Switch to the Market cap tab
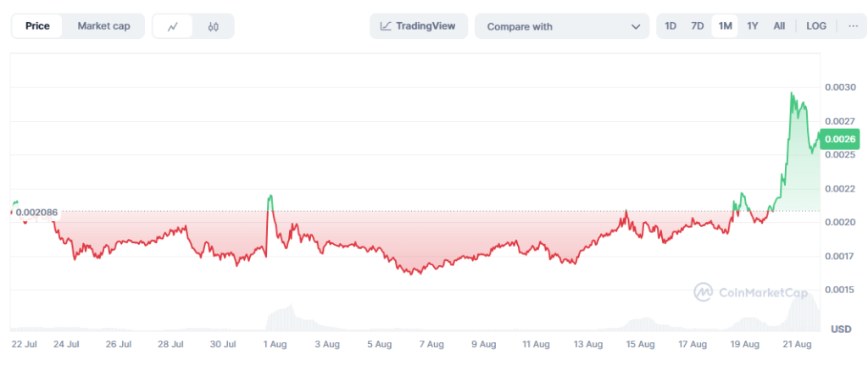 coord(103,26)
